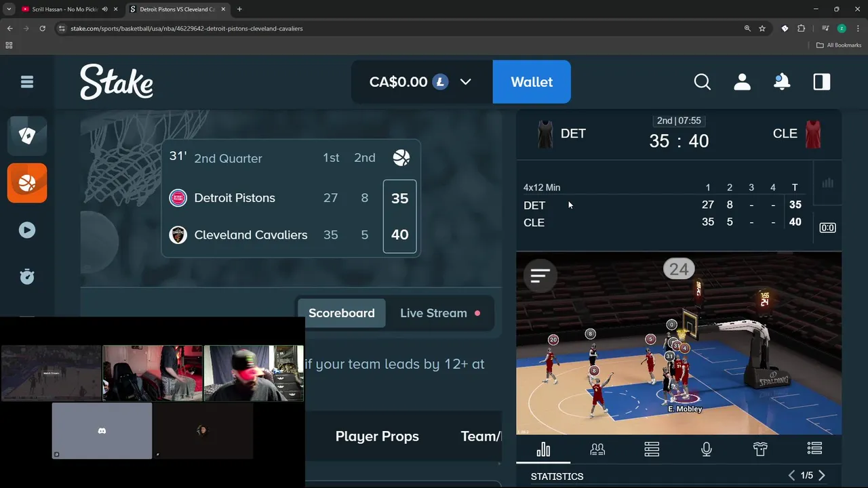Open the Player Props tab
The image size is (868, 488).
tap(377, 436)
